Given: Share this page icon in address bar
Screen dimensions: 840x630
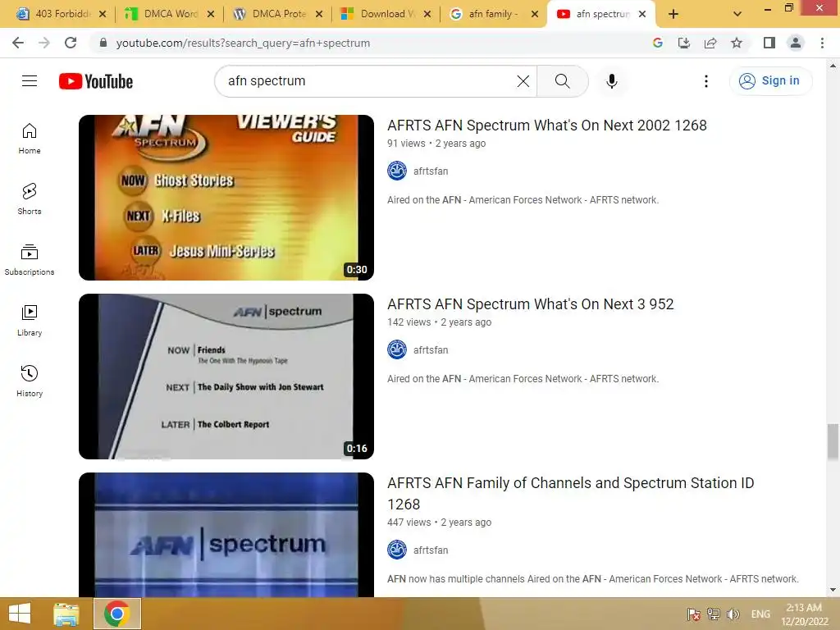Looking at the screenshot, I should click(710, 43).
